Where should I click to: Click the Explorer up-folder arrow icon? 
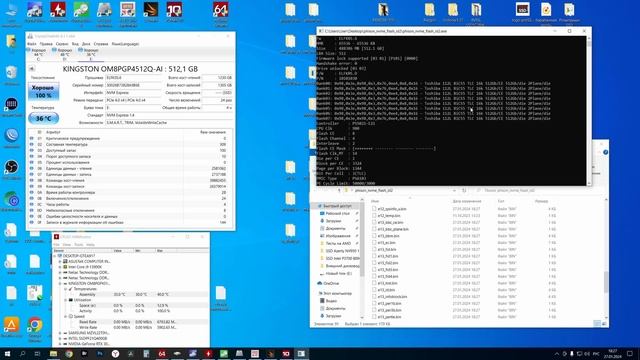[x=339, y=190]
